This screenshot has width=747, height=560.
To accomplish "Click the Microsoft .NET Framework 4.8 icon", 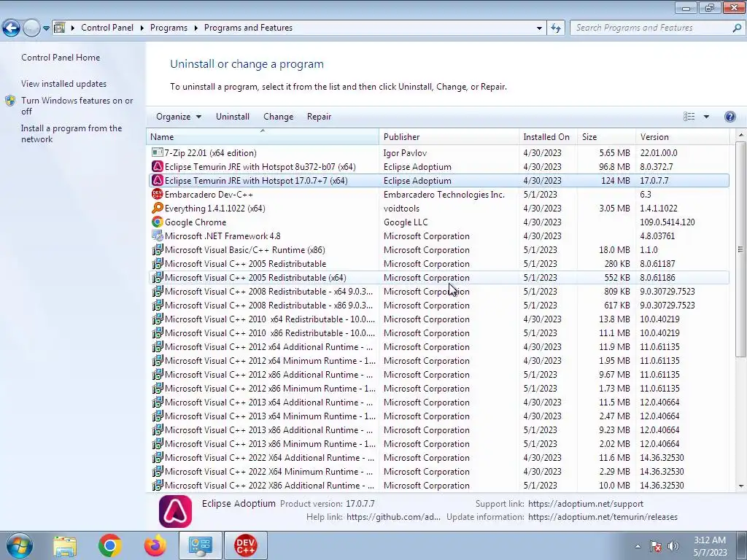I will coord(157,236).
